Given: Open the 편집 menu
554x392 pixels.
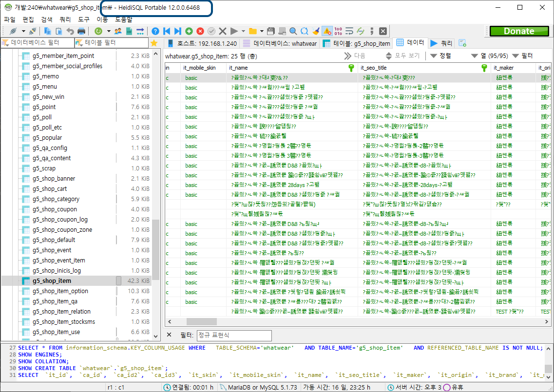Looking at the screenshot, I should point(28,19).
